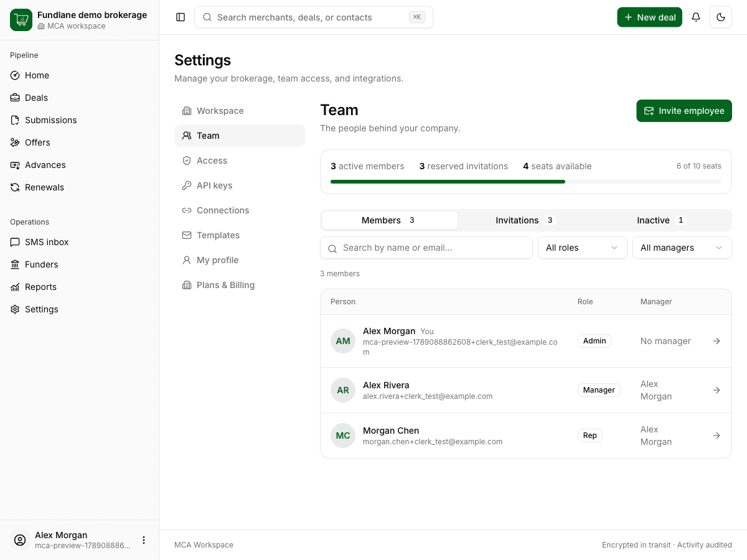The width and height of the screenshot is (747, 560).
Task: Switch to the Members tab
Action: coord(390,220)
